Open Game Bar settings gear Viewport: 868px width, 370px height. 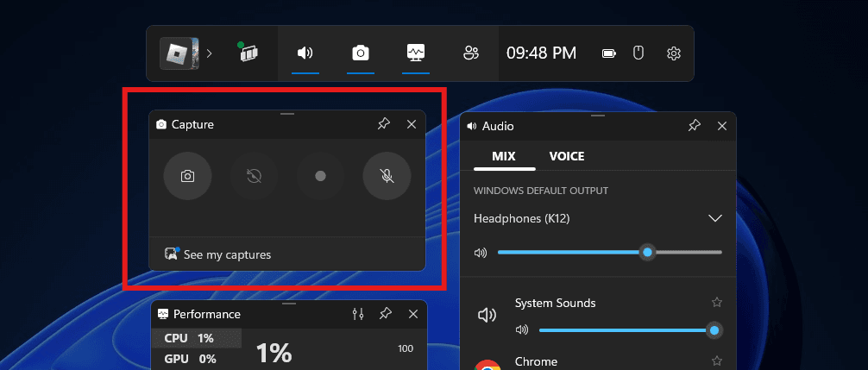pos(674,53)
